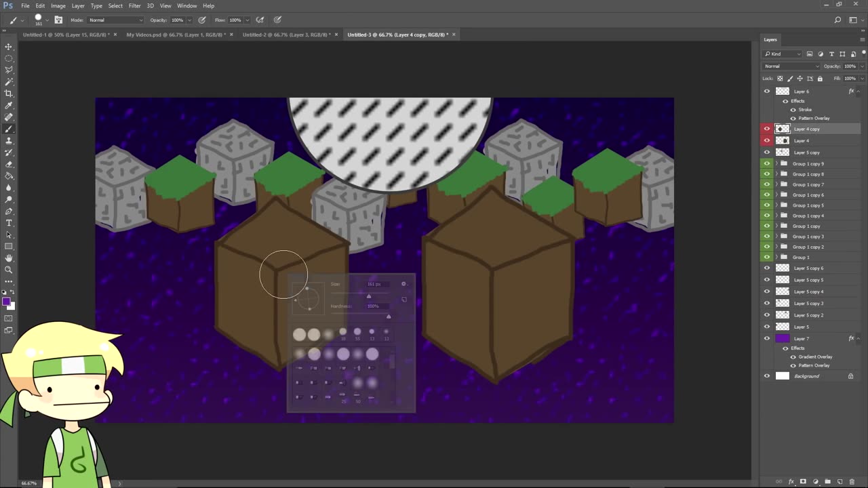Screen dimensions: 868x488
Task: Click the search icon in options bar
Action: pyautogui.click(x=838, y=20)
